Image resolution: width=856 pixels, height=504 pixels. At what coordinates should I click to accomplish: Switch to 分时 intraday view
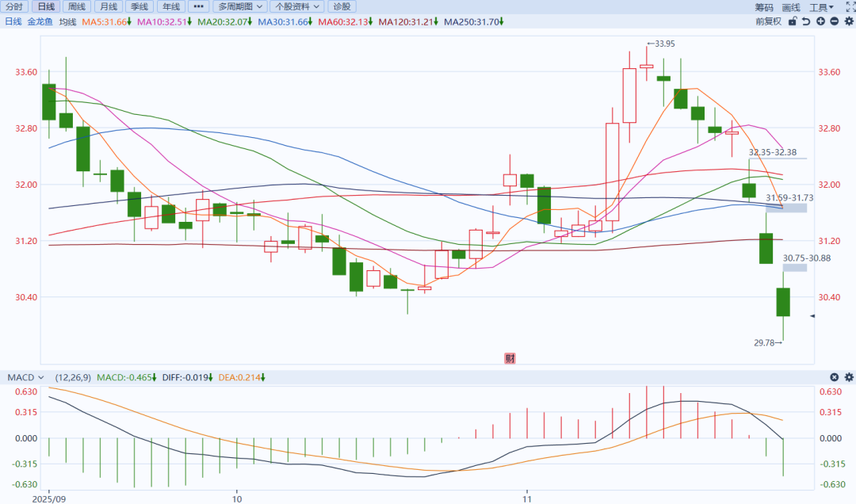point(14,6)
